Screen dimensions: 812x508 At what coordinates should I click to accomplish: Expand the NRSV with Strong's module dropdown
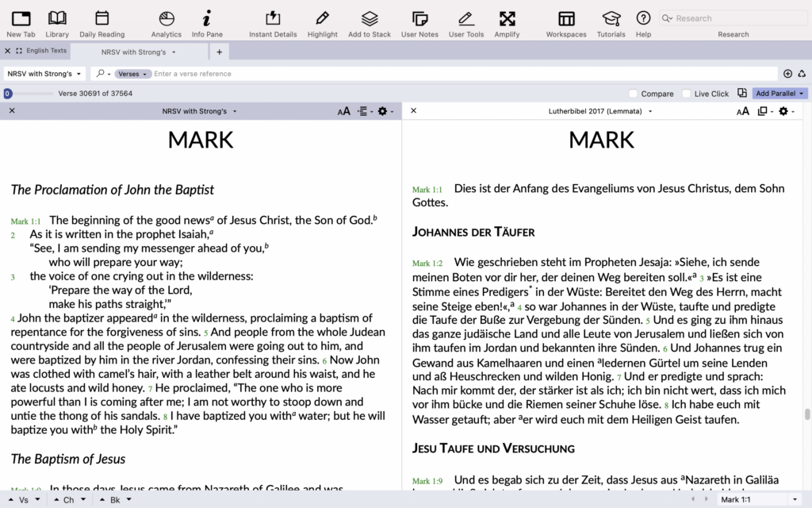pyautogui.click(x=44, y=74)
